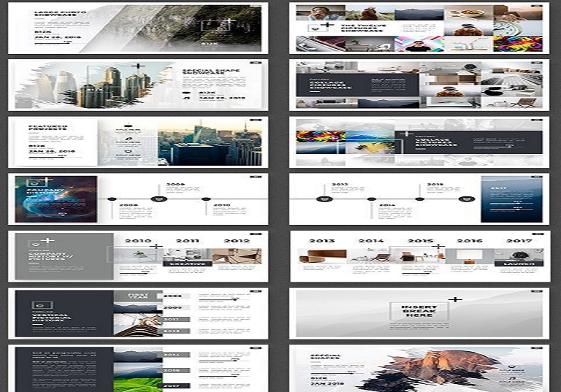The width and height of the screenshot is (561, 392).
Task: Click the plus icon on Insert Break slide
Action: pyautogui.click(x=456, y=299)
